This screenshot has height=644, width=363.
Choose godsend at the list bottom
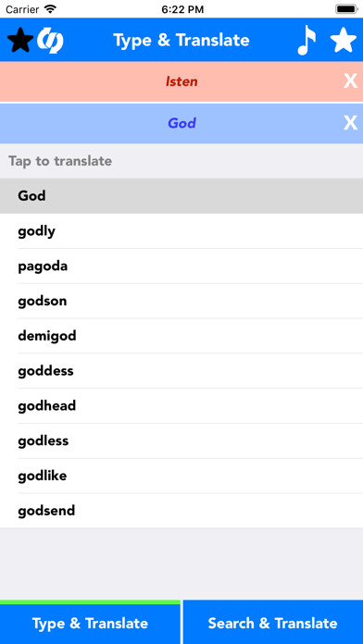(x=181, y=511)
